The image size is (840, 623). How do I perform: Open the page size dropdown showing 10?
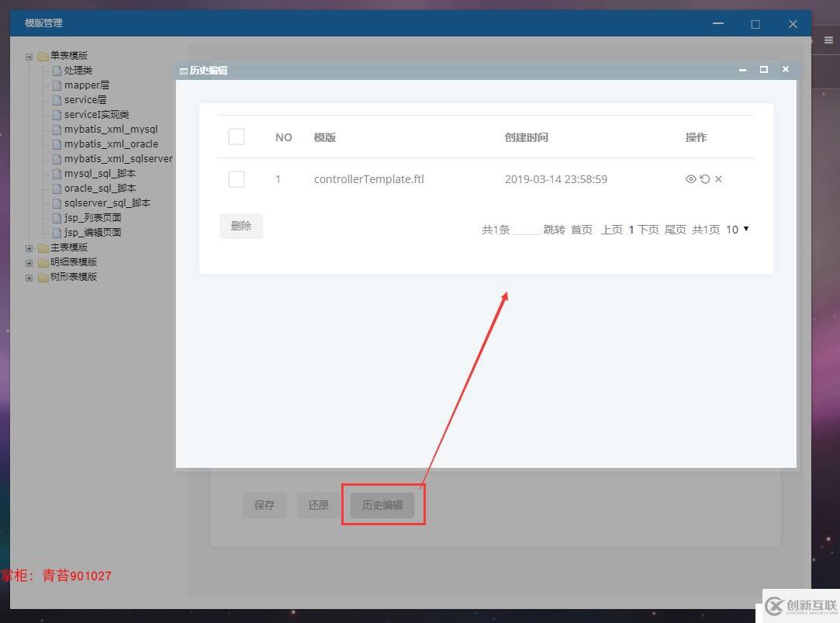[x=737, y=230]
